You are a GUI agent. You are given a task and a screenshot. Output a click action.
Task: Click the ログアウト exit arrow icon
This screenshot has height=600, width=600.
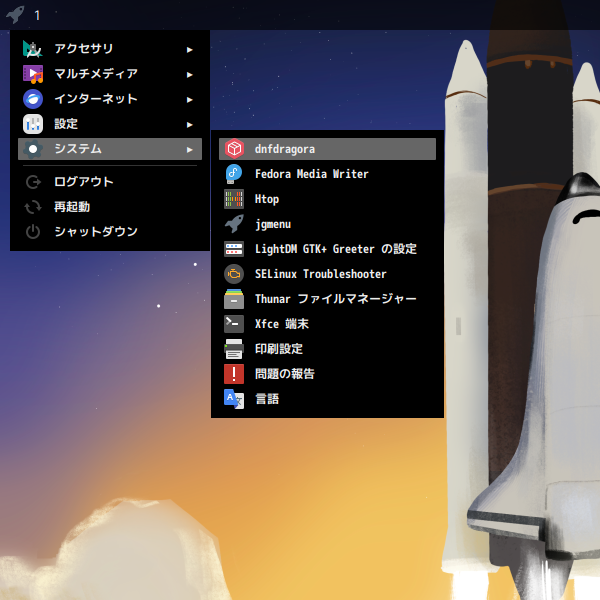click(x=33, y=182)
